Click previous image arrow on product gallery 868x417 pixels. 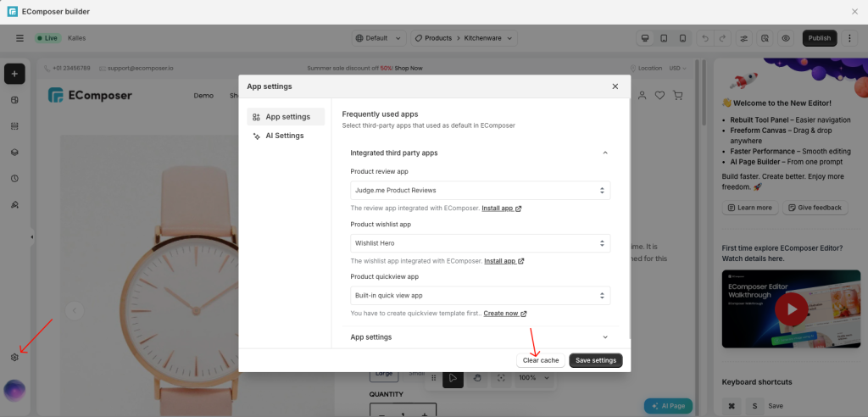75,310
